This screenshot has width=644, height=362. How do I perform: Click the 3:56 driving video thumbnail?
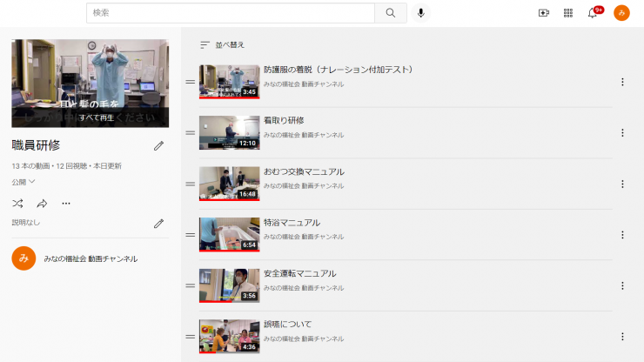pos(230,285)
